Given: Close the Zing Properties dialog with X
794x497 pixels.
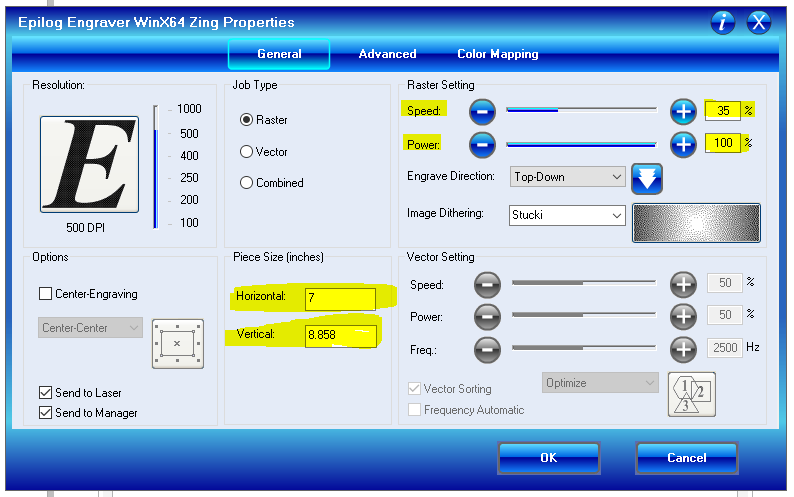Looking at the screenshot, I should point(759,22).
